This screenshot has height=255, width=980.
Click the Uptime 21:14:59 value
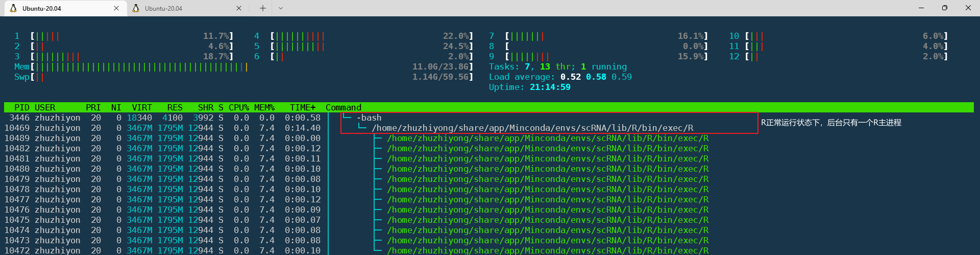pyautogui.click(x=550, y=87)
